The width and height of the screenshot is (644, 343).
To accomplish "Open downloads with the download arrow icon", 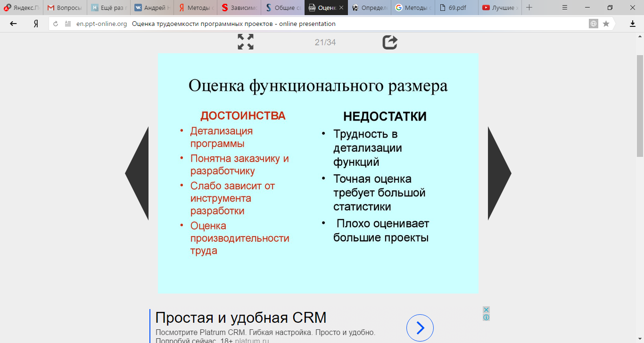I will [633, 24].
